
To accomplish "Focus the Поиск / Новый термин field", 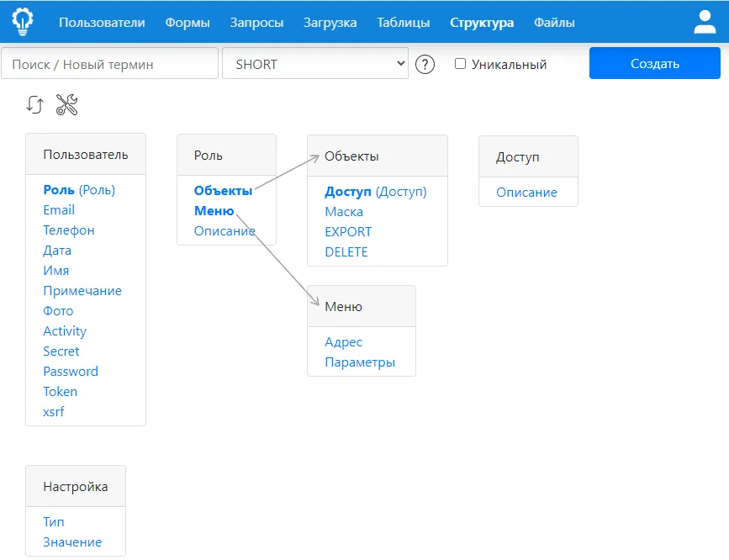I will point(109,63).
